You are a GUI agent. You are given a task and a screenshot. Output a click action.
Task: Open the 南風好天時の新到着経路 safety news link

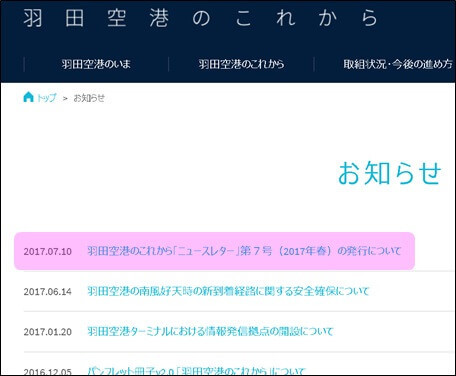pos(228,291)
